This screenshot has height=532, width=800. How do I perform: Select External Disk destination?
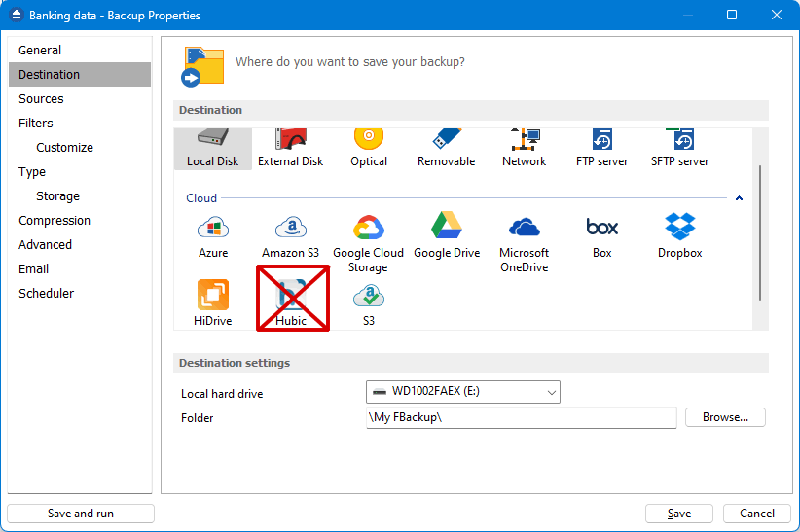tap(291, 149)
